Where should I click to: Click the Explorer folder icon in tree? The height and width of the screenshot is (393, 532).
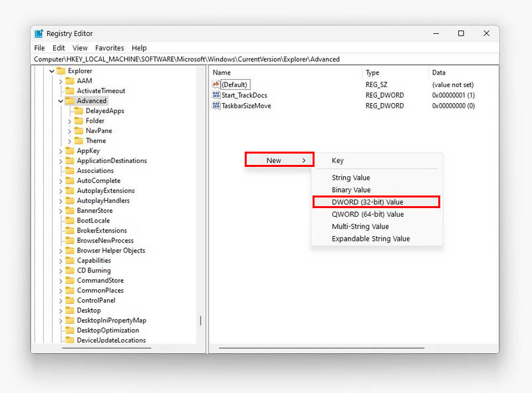coord(61,70)
